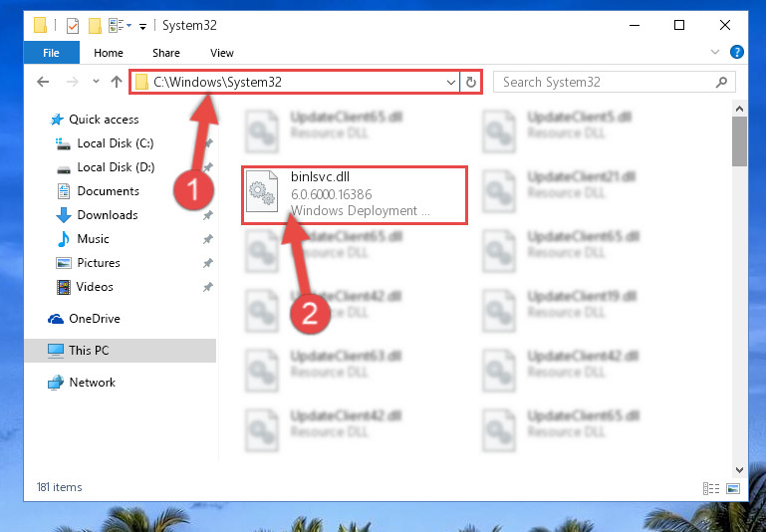Unpin Downloads using its pin icon

pyautogui.click(x=208, y=215)
